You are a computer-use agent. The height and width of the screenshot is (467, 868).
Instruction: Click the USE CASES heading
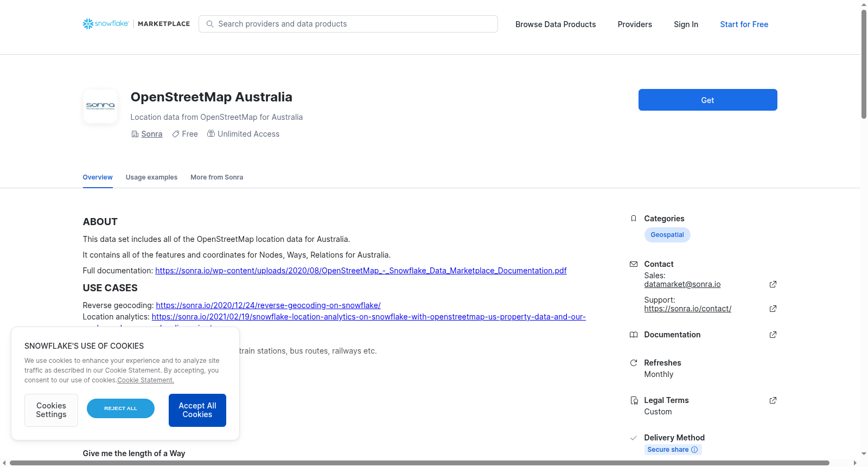pos(110,288)
